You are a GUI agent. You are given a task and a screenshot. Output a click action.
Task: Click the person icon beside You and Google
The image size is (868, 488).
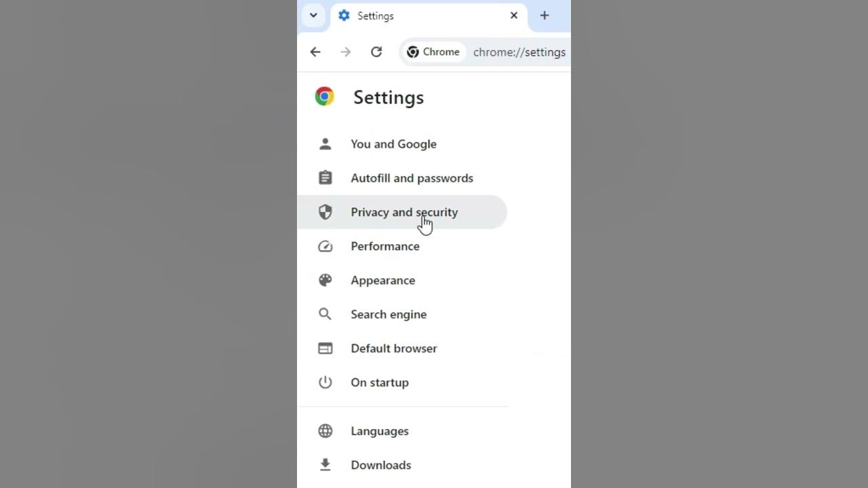click(325, 144)
